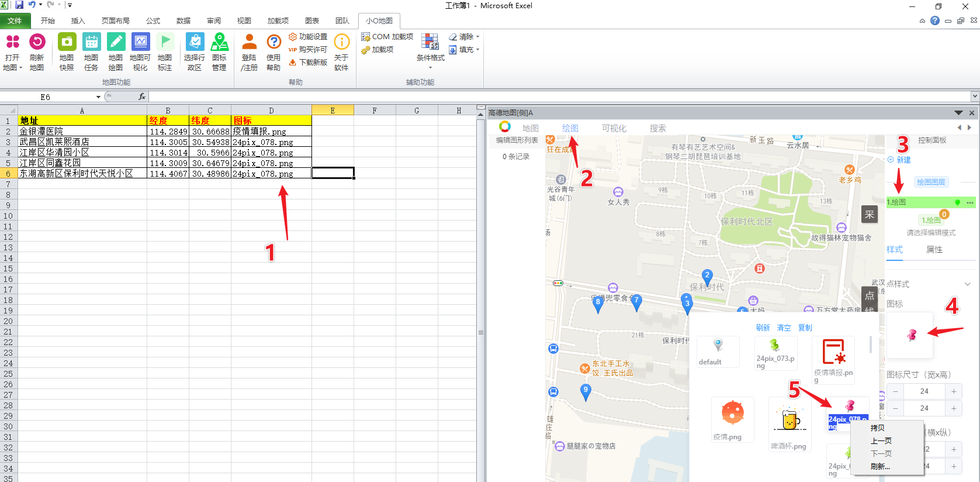Click the 1.绘图 layer three-dots menu
The image size is (980, 482).
click(970, 202)
